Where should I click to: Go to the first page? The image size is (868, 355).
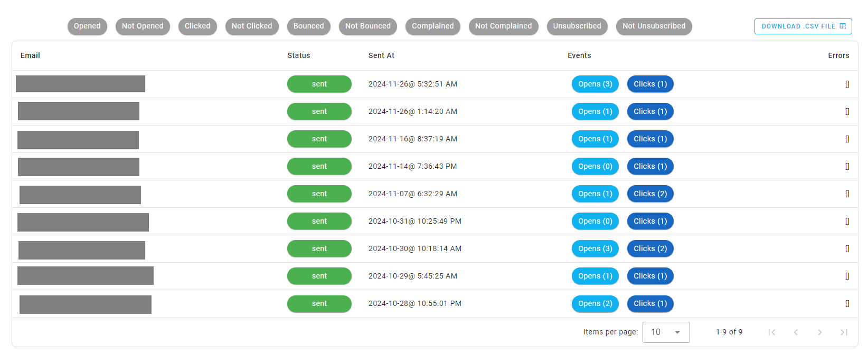tap(772, 332)
